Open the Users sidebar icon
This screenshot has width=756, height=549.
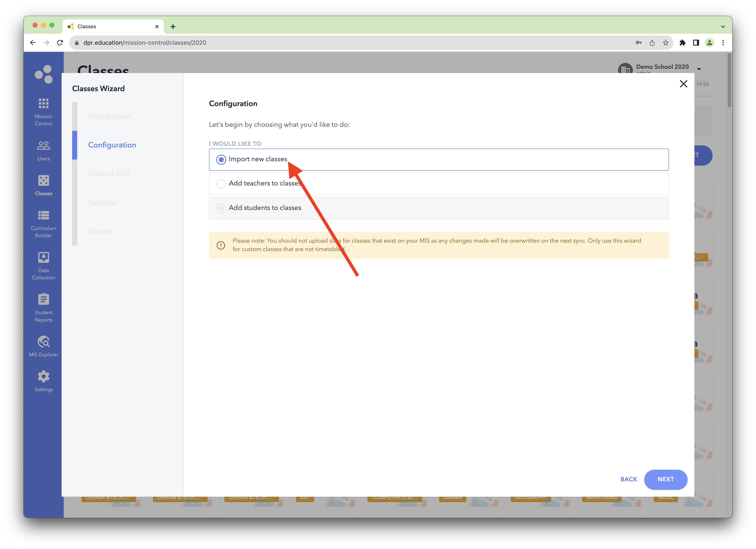point(43,146)
